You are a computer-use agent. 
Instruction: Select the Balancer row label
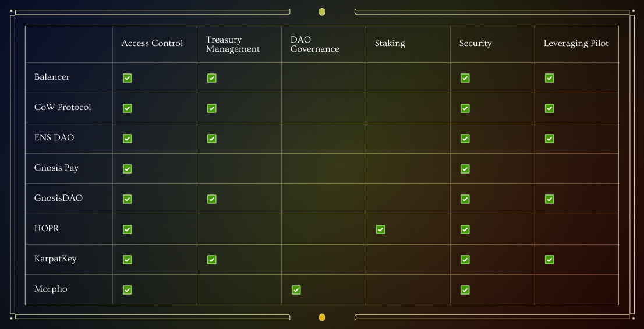coord(52,77)
